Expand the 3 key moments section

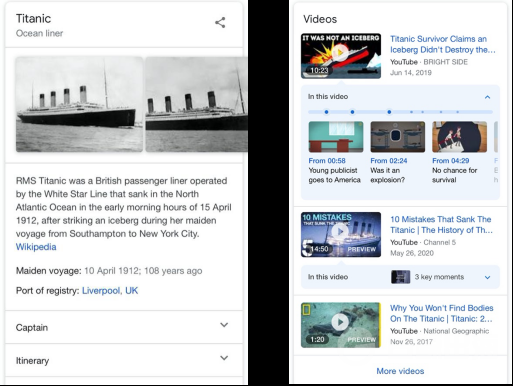(487, 277)
